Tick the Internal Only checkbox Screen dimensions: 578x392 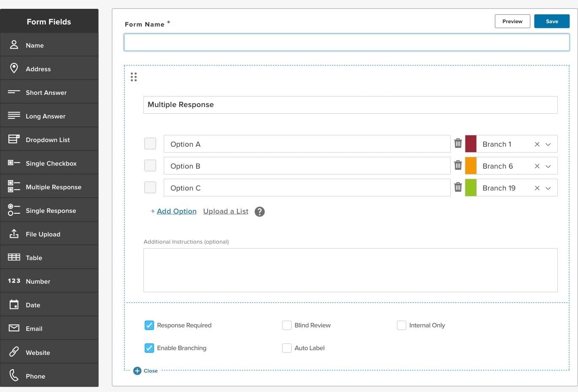402,325
